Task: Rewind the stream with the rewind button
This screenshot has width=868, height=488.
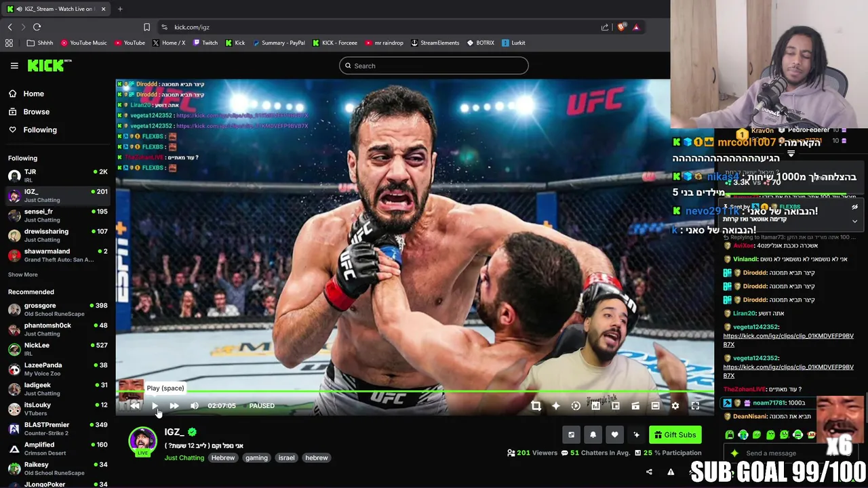Action: (x=135, y=405)
